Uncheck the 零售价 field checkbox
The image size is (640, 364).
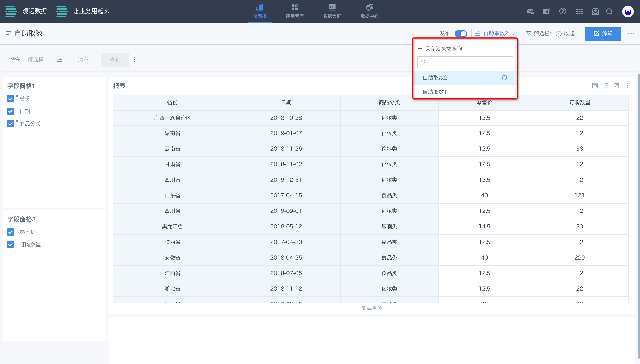click(10, 232)
